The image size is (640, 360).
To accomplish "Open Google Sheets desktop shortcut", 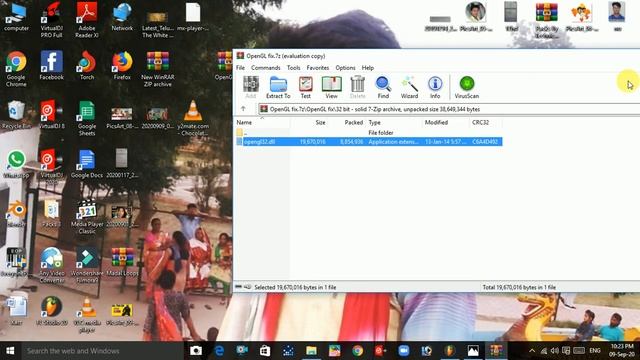I will tap(87, 118).
